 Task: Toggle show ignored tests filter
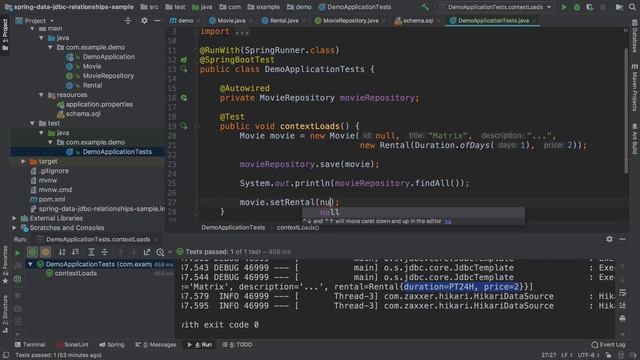45,252
